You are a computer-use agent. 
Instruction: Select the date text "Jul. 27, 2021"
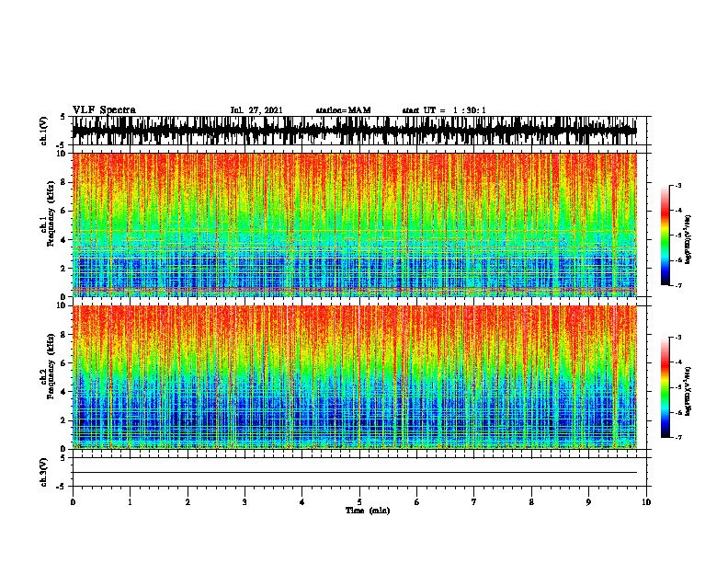[x=256, y=110]
